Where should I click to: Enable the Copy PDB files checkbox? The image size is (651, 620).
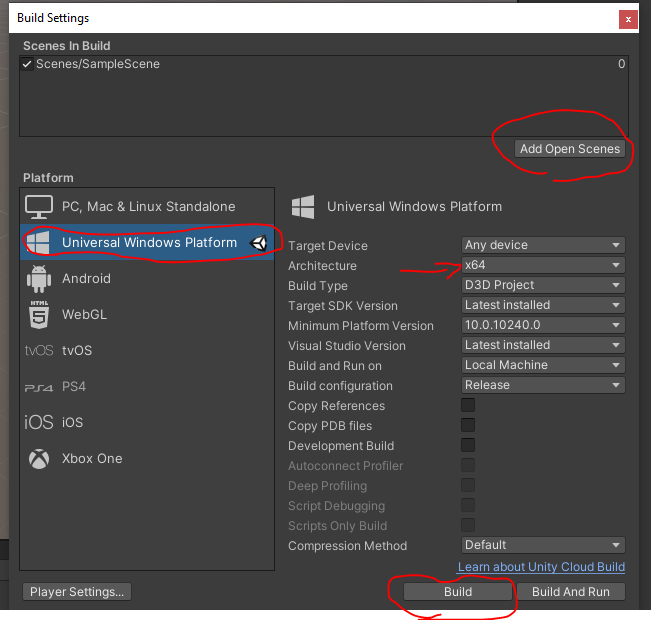(x=468, y=425)
